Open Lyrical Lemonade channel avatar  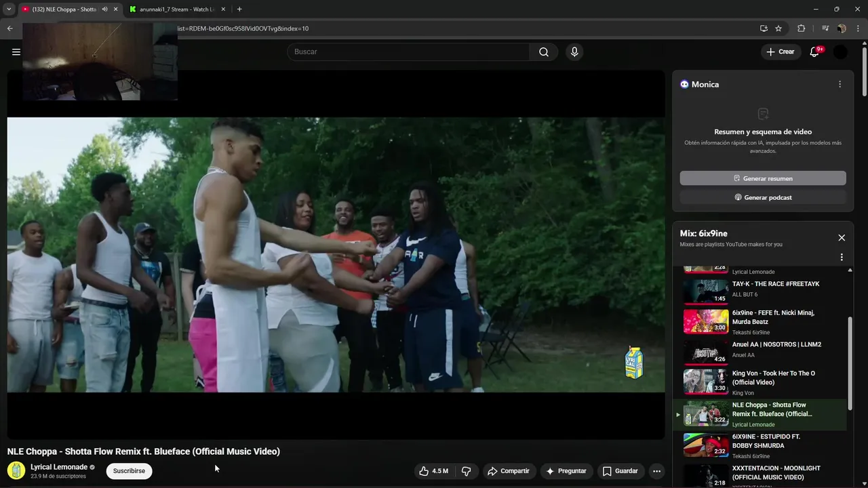click(16, 470)
